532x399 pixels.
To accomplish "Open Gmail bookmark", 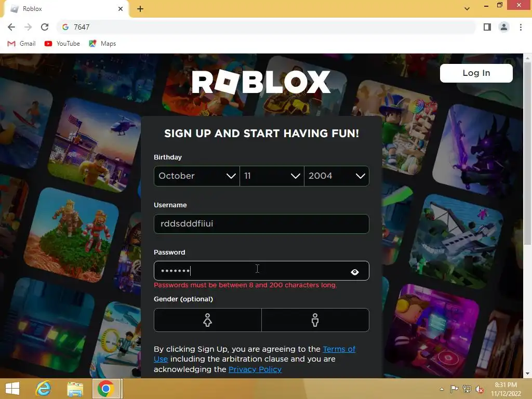I will (x=21, y=44).
